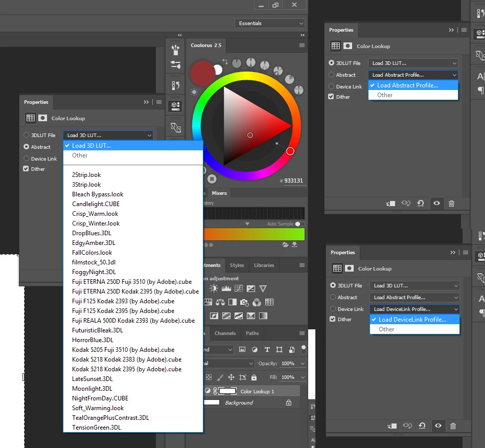485x448 pixels.
Task: Click the Vibrance triangle adjustment icon
Action: [x=263, y=288]
